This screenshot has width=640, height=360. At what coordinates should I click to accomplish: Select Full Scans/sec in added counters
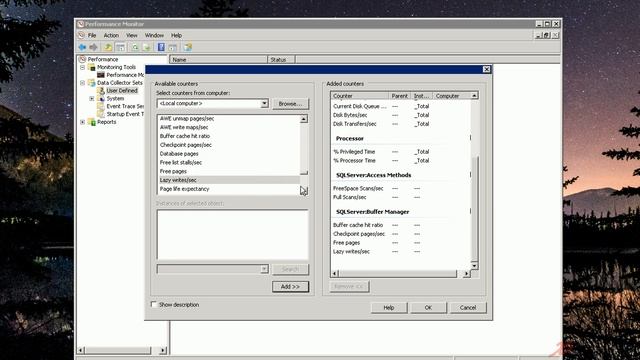pyautogui.click(x=401, y=197)
